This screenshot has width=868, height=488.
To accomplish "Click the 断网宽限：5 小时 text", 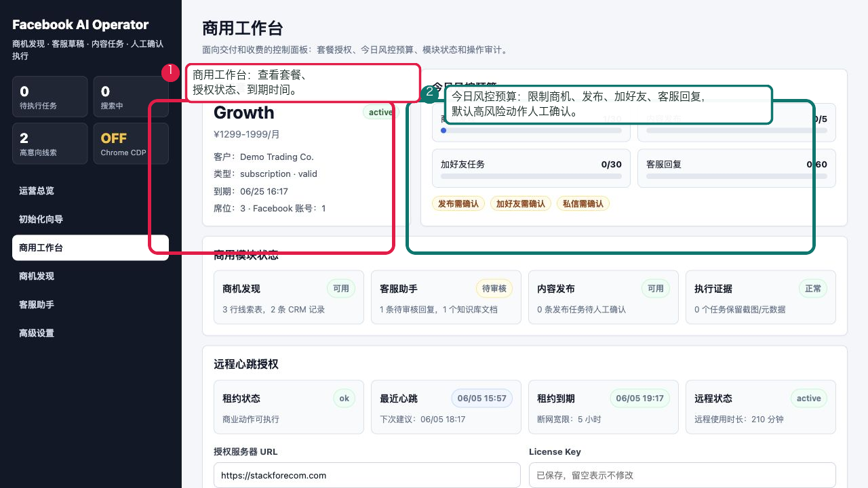I will coord(569,420).
